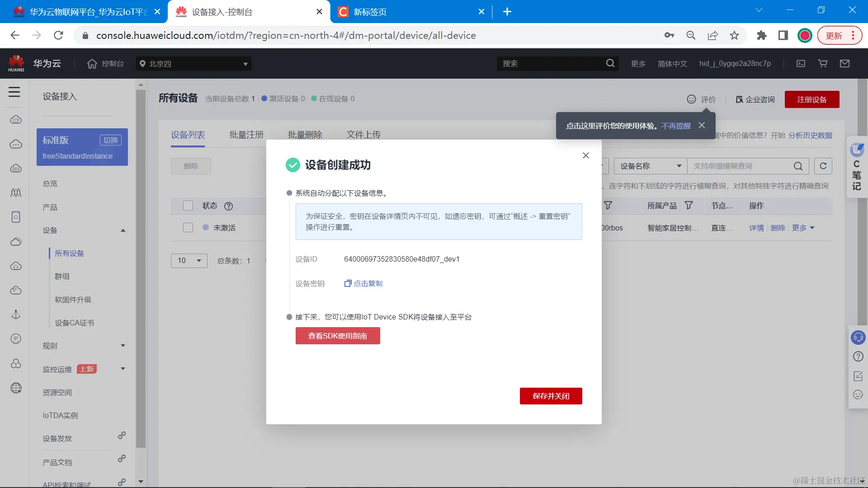Open 简体中文 language menu
The width and height of the screenshot is (868, 488).
(x=672, y=64)
